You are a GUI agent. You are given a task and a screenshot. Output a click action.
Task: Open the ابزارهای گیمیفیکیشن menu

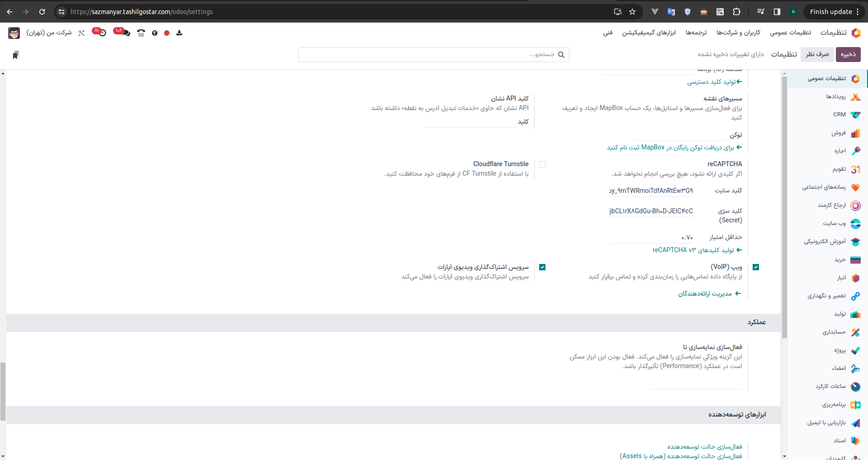pos(649,33)
